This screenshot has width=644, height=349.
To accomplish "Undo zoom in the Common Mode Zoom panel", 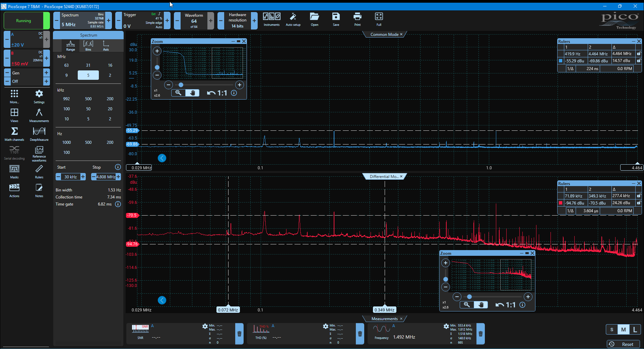I will (x=211, y=93).
